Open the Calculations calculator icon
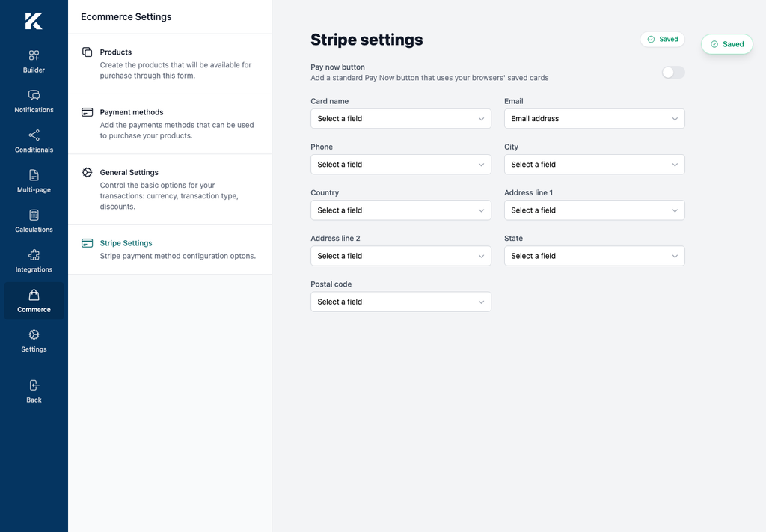This screenshot has height=532, width=766. click(34, 215)
